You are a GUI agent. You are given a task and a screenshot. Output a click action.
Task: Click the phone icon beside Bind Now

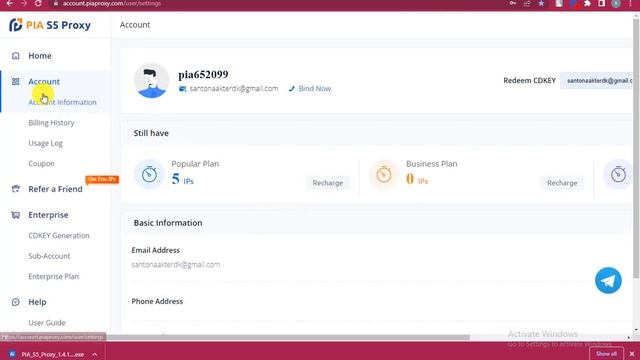pyautogui.click(x=291, y=89)
